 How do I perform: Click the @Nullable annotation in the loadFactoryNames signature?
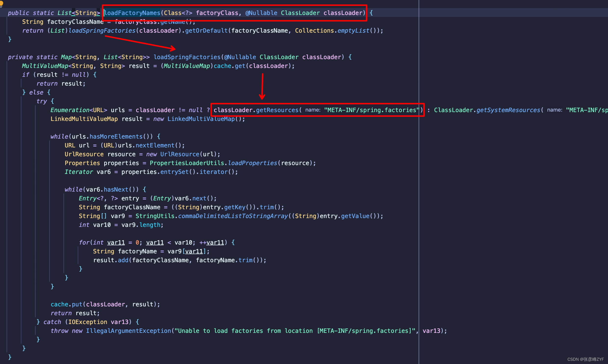coord(261,13)
